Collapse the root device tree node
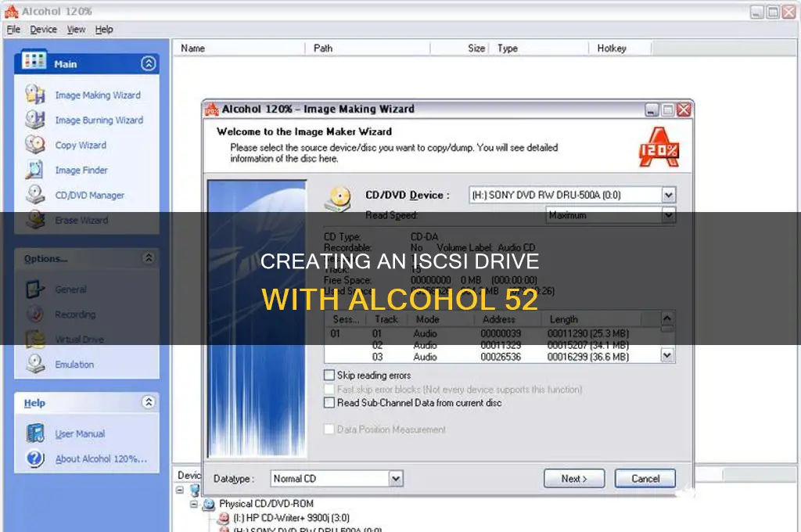801x532 pixels. click(180, 490)
